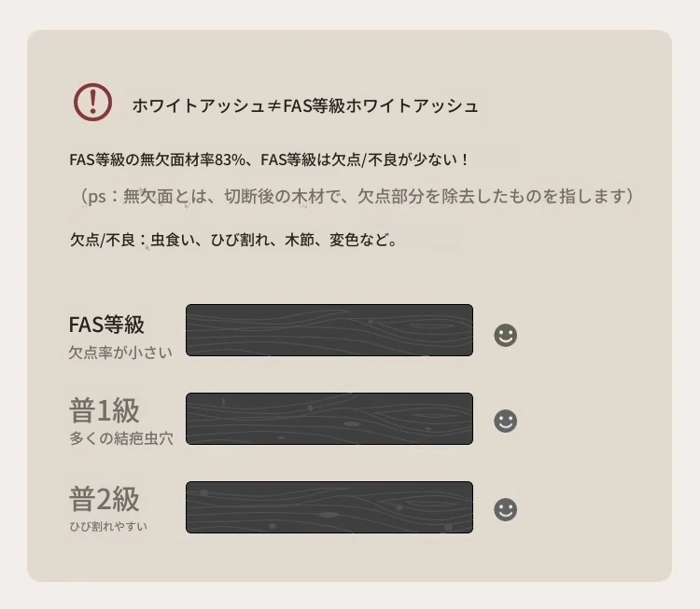Click the smiley face beside 普2級 panel

pyautogui.click(x=505, y=509)
